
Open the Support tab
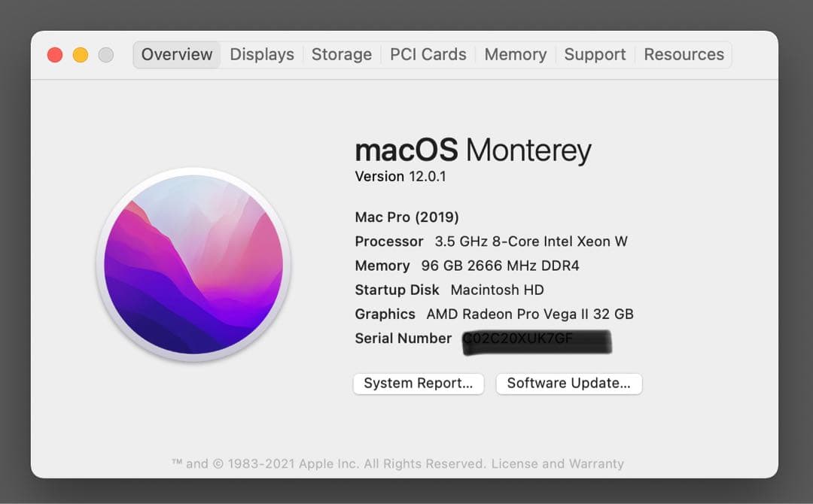point(595,54)
